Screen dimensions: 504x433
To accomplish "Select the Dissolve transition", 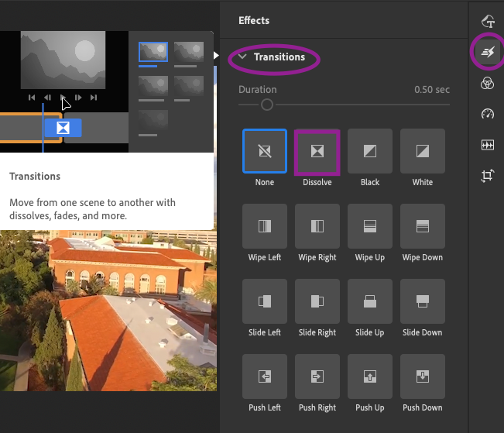I will 317,152.
